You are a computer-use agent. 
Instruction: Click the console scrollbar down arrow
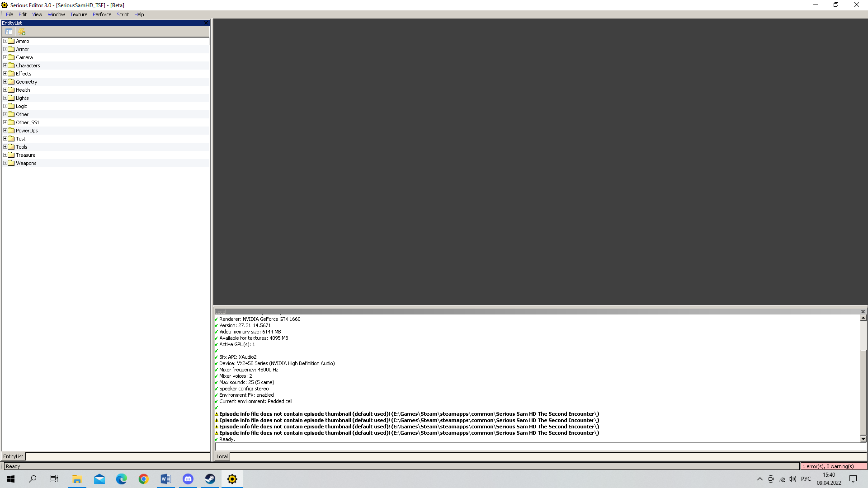pyautogui.click(x=863, y=439)
